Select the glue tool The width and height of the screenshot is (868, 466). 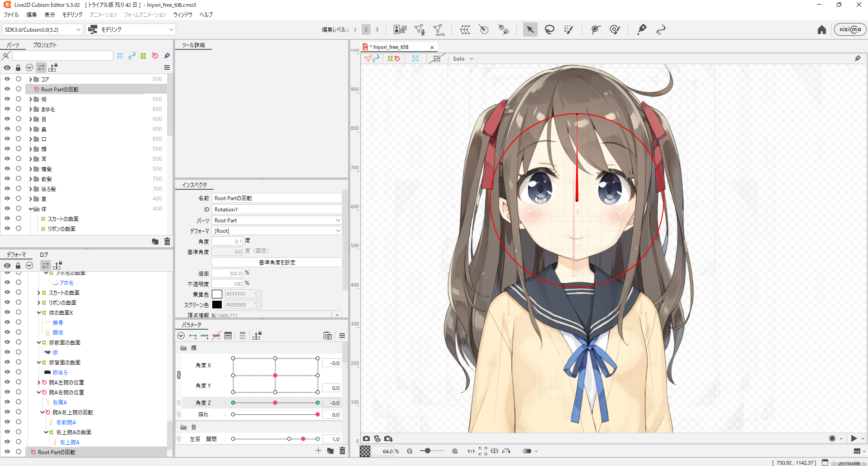596,30
